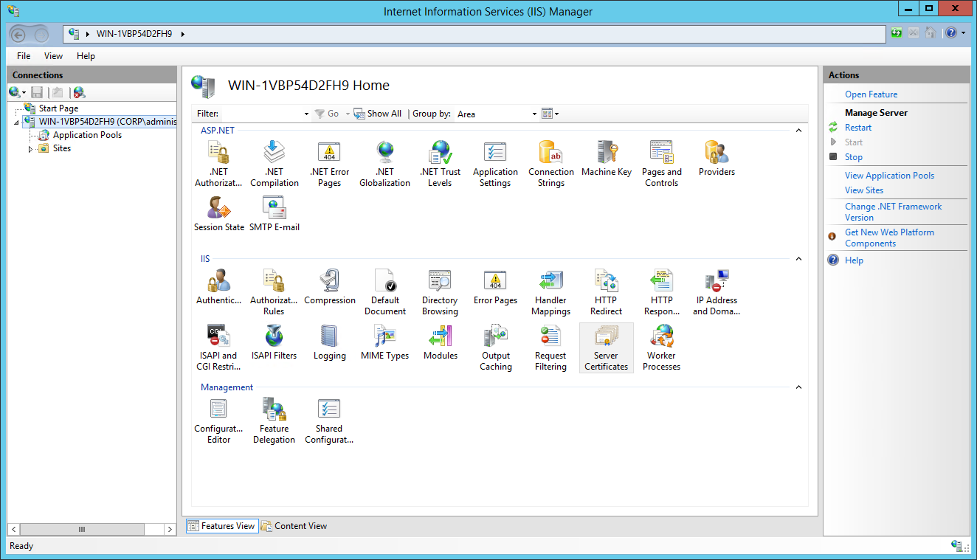Open the Go button dropdown arrow
This screenshot has height=560, width=977.
tap(348, 114)
